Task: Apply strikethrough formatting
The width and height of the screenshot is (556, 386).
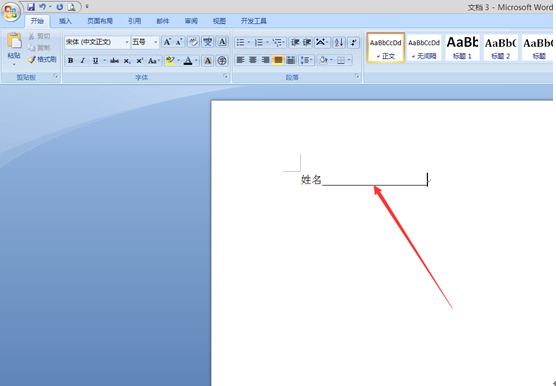Action: (x=114, y=61)
